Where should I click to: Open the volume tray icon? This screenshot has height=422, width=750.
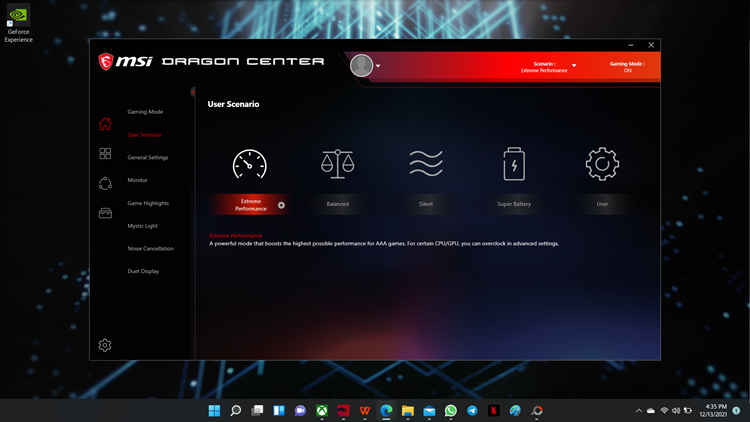click(x=676, y=411)
